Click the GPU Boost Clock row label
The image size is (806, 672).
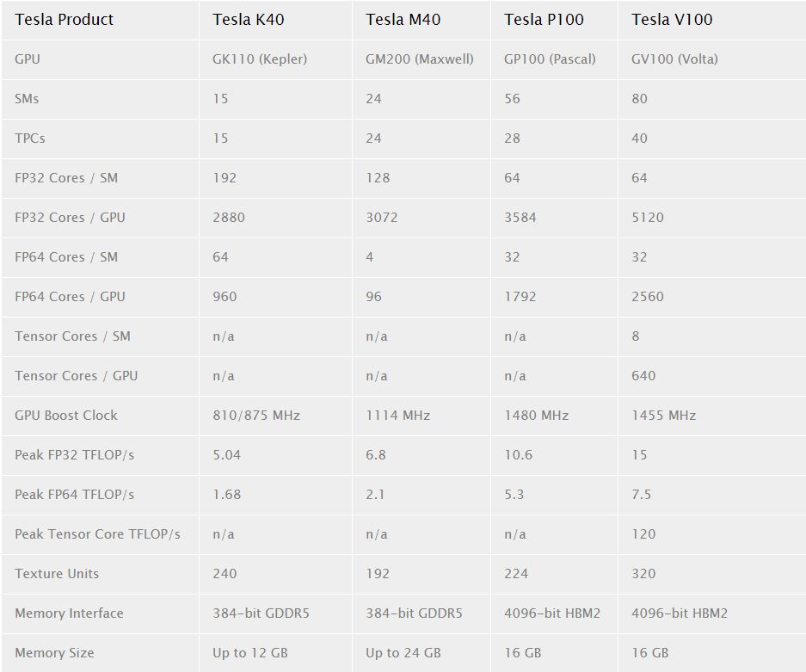tap(66, 416)
